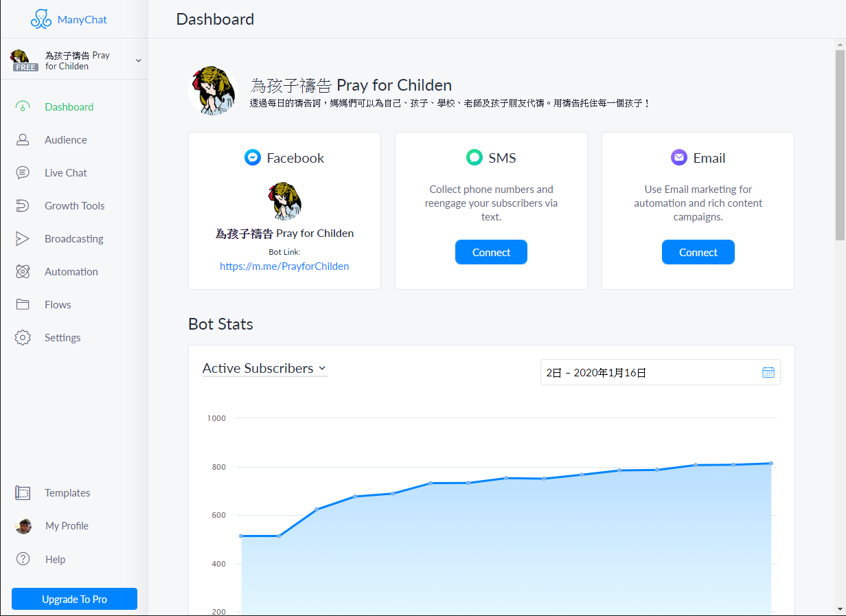
Task: Click the ManyChat logo icon
Action: point(41,19)
